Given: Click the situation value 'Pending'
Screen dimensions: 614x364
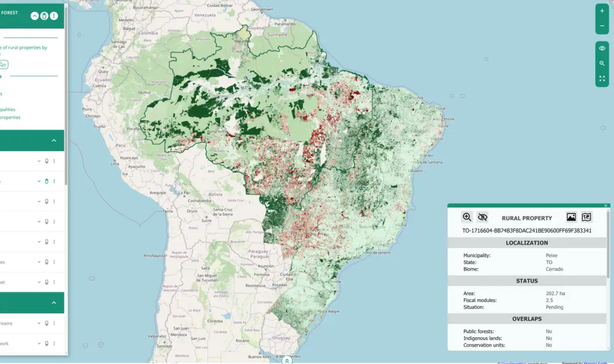Looking at the screenshot, I should click(x=554, y=307).
